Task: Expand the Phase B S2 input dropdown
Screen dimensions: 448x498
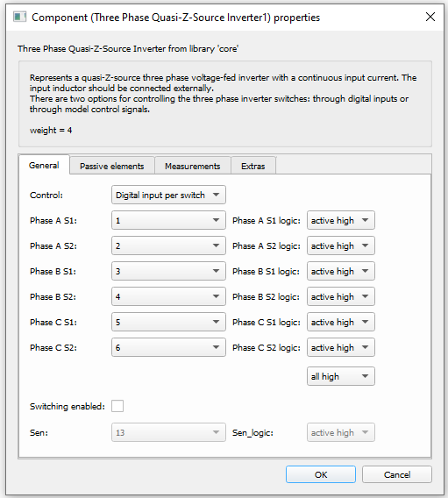Action: pos(168,296)
